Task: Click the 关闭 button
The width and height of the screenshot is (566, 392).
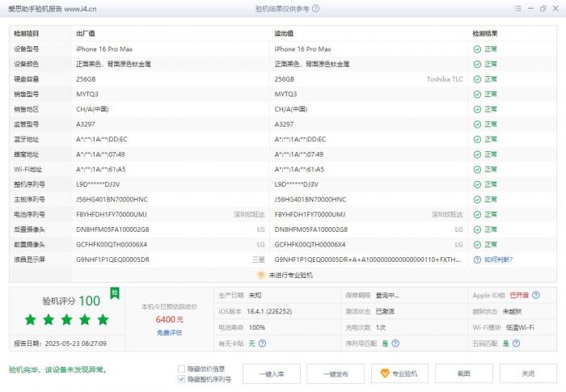Action: 528,374
